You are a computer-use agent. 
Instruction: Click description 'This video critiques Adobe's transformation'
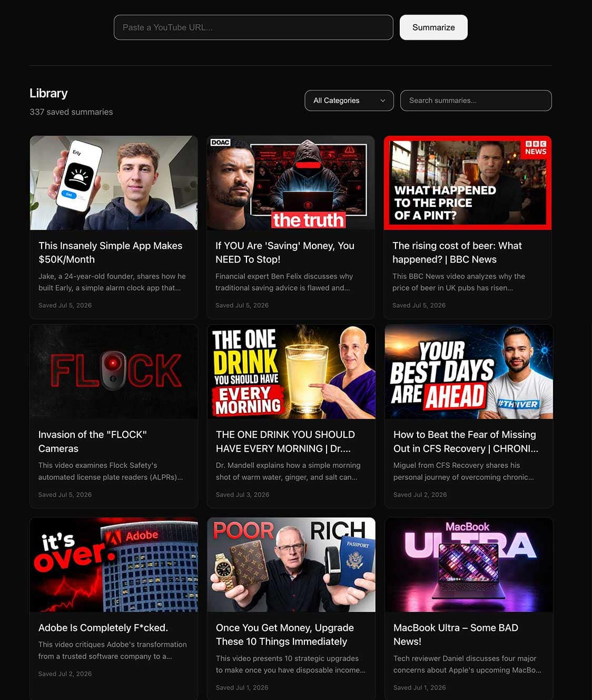[113, 651]
